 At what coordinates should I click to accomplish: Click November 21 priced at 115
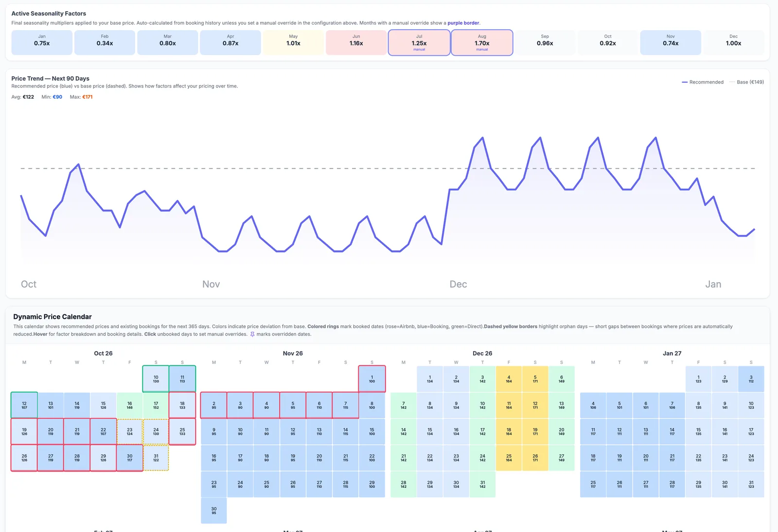pos(346,458)
